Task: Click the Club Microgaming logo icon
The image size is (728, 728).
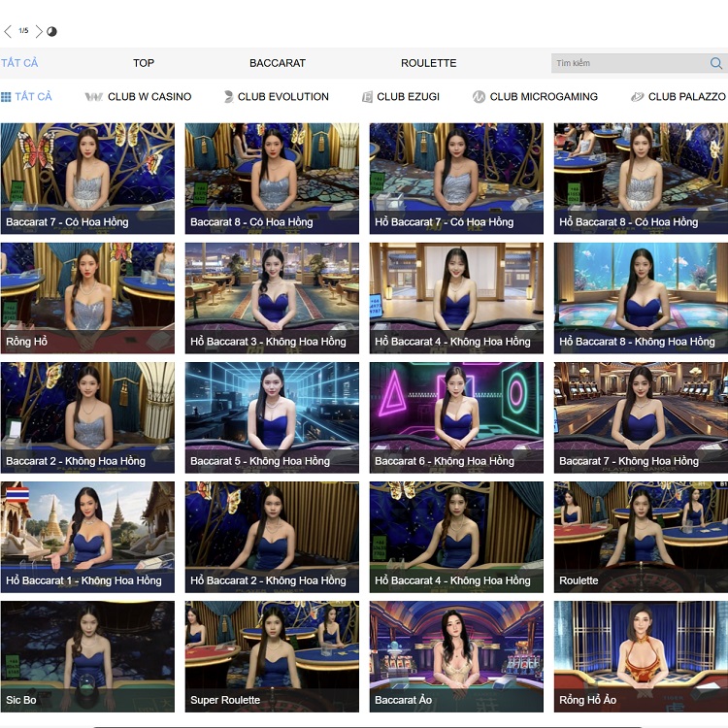Action: (479, 97)
